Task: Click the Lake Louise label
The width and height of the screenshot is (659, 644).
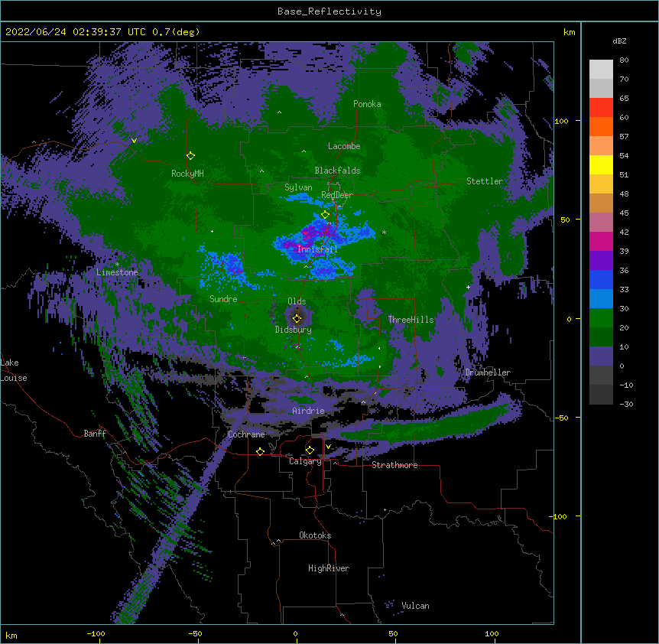Action: coord(14,370)
